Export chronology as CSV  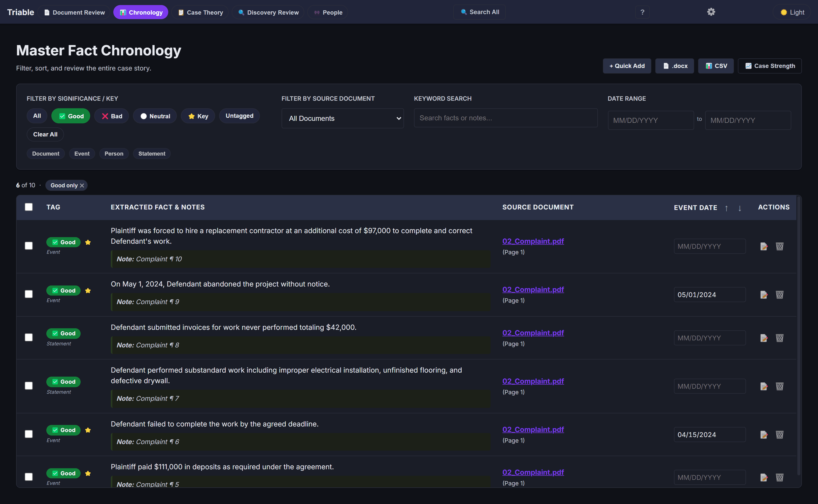(716, 66)
